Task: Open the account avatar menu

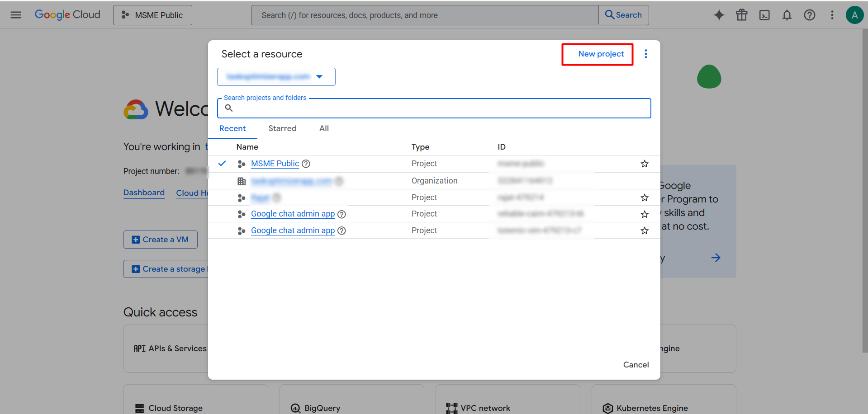Action: 854,15
